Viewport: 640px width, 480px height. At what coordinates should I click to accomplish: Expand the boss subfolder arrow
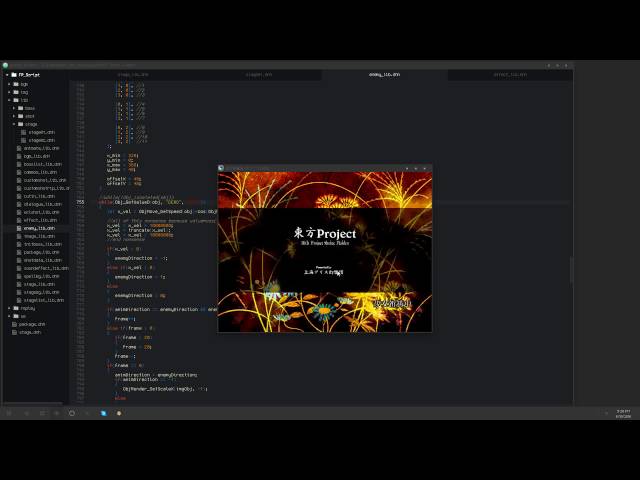pyautogui.click(x=14, y=108)
